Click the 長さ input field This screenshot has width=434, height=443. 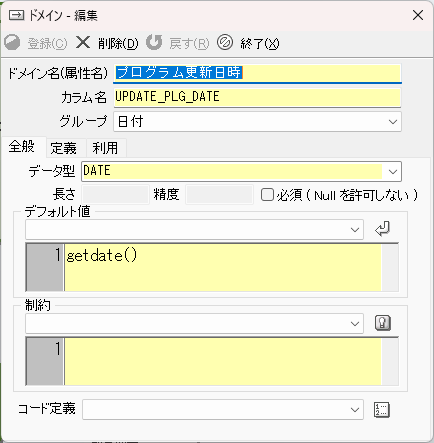pyautogui.click(x=115, y=195)
